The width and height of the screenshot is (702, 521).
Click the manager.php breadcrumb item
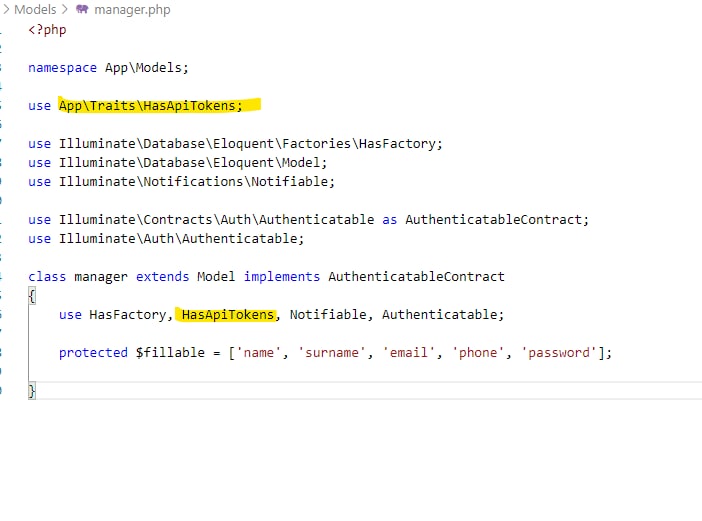[132, 10]
